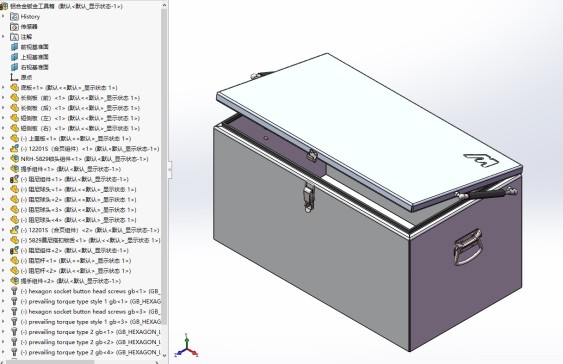
Task: Click the 原点 origin icon
Action: pos(14,77)
